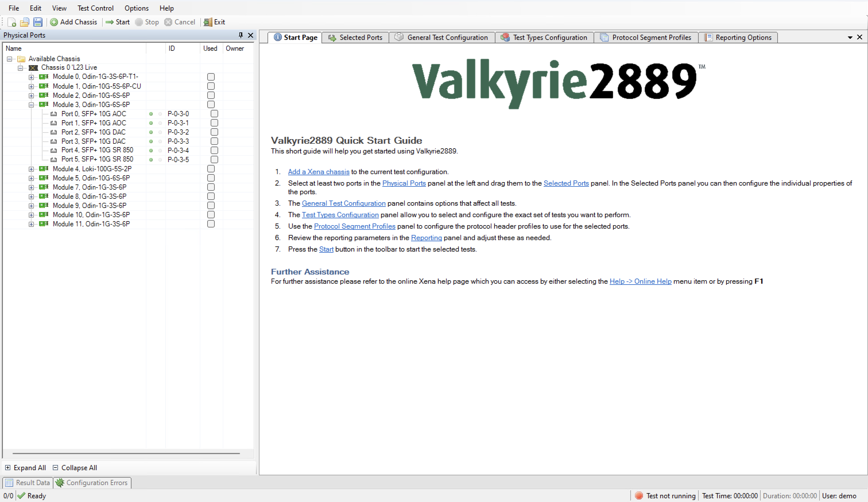Viewport: 868px width, 502px height.
Task: Click the Expand All plus icon
Action: tap(7, 468)
